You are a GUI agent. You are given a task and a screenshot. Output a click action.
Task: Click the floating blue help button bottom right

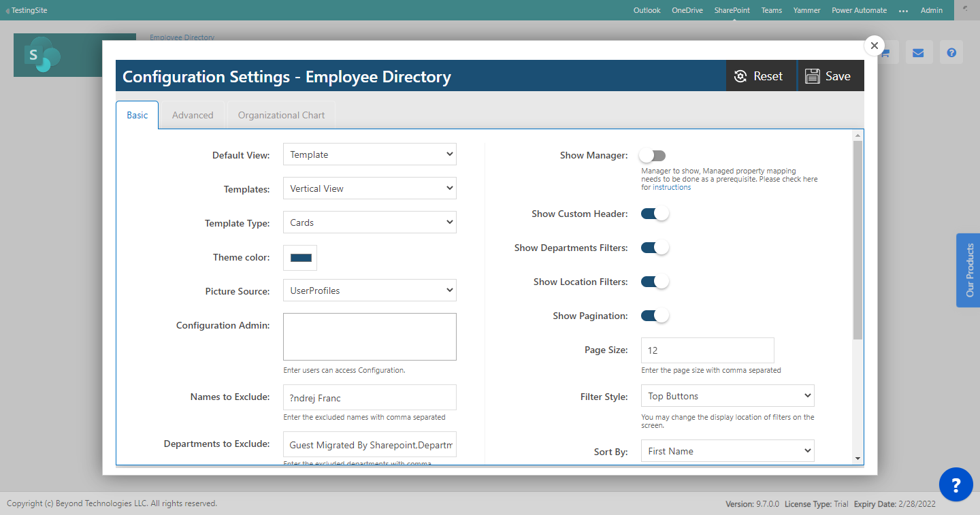click(x=955, y=484)
